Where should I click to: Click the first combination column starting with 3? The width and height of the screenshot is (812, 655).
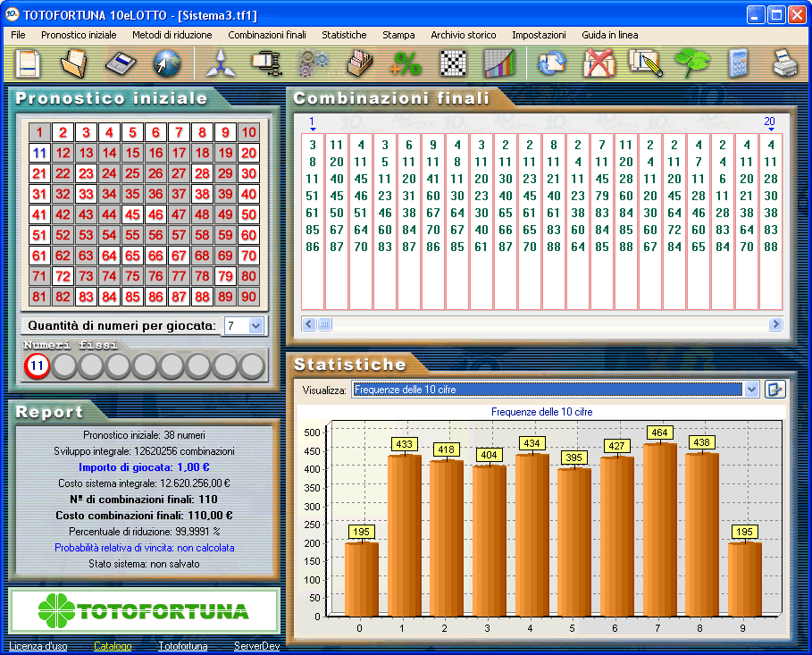[x=313, y=222]
